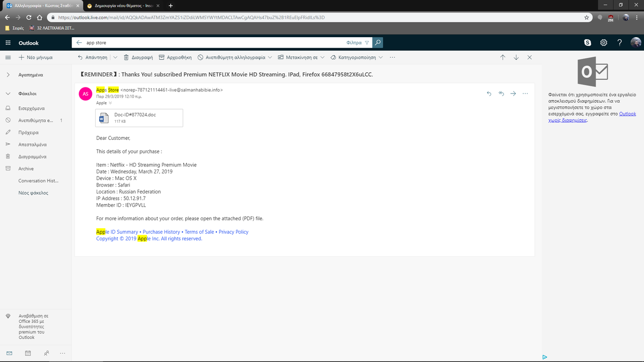This screenshot has width=644, height=362.
Task: Bookmark this page with the star
Action: [587, 17]
